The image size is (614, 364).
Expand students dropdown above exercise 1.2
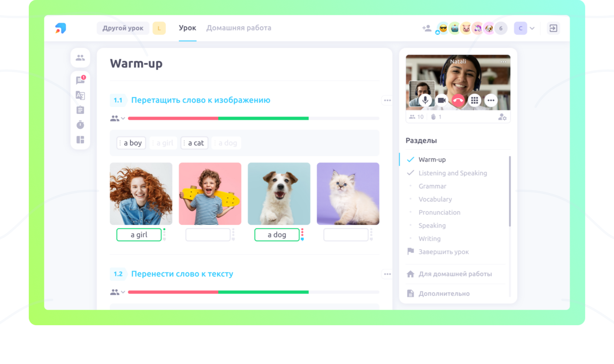coord(118,292)
